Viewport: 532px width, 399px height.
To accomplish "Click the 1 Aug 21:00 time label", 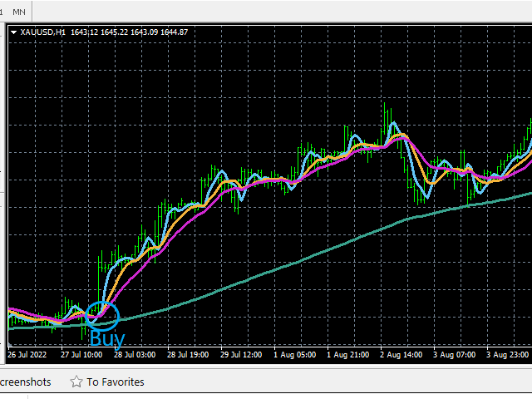I will [348, 355].
